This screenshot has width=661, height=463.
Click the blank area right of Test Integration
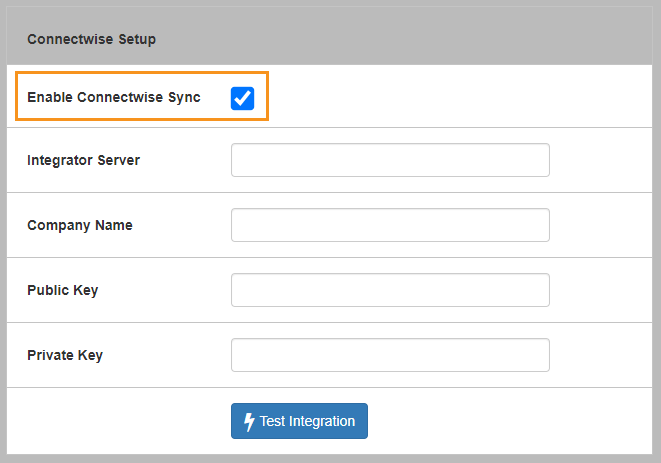point(500,421)
